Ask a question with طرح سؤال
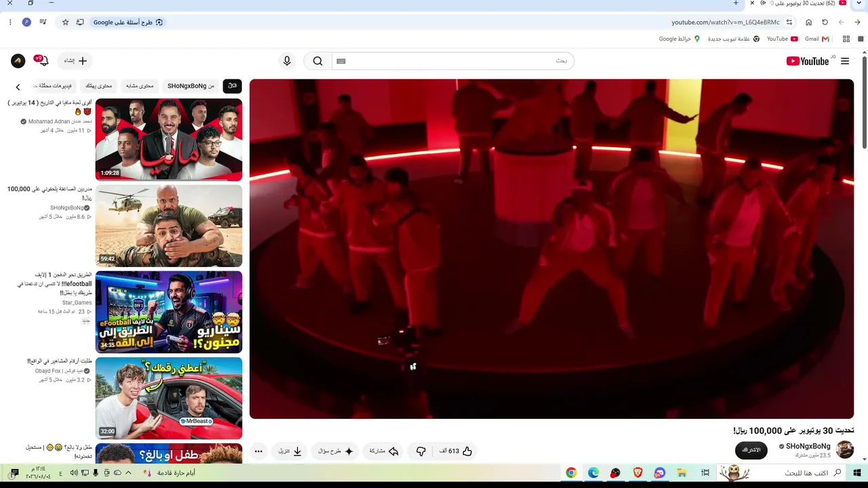The image size is (868, 488). [x=336, y=451]
